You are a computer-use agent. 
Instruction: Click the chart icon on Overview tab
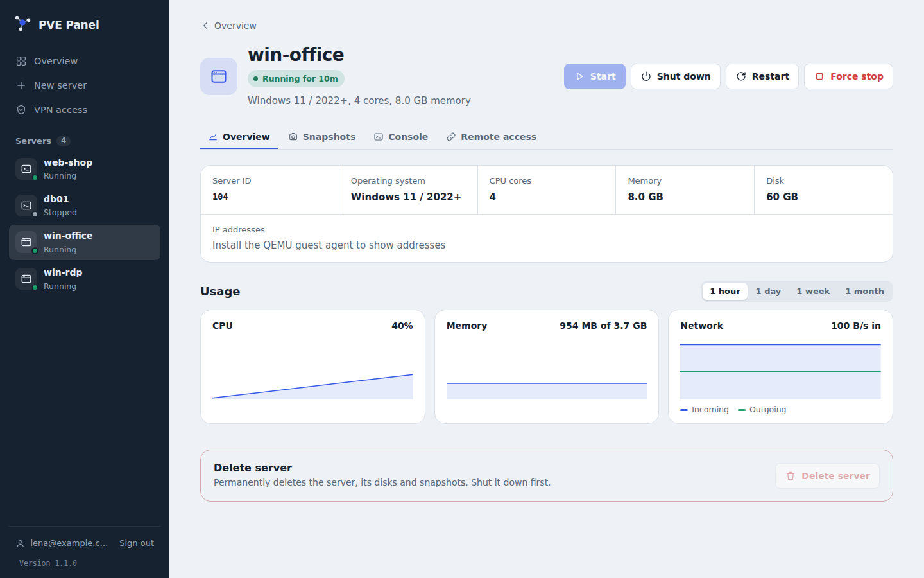click(x=213, y=137)
